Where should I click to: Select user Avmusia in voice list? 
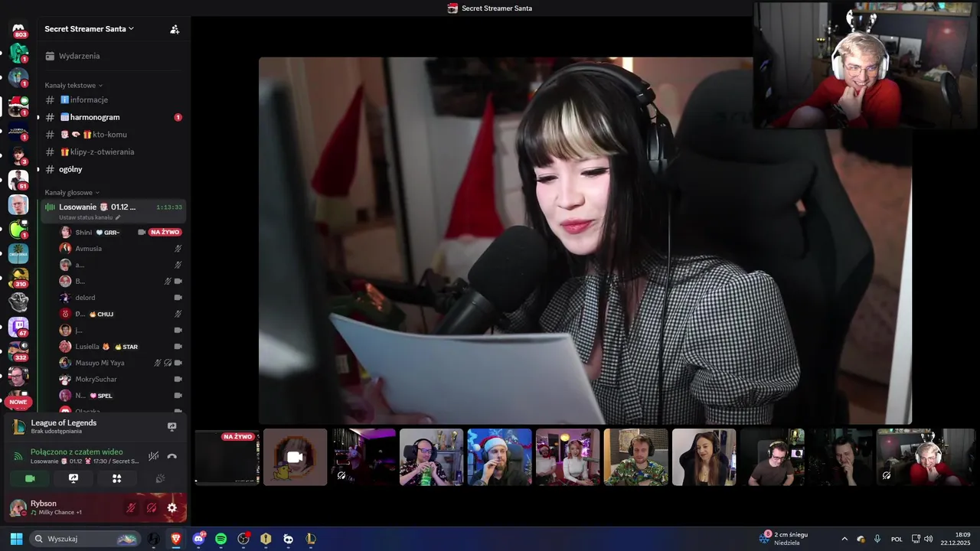point(120,248)
